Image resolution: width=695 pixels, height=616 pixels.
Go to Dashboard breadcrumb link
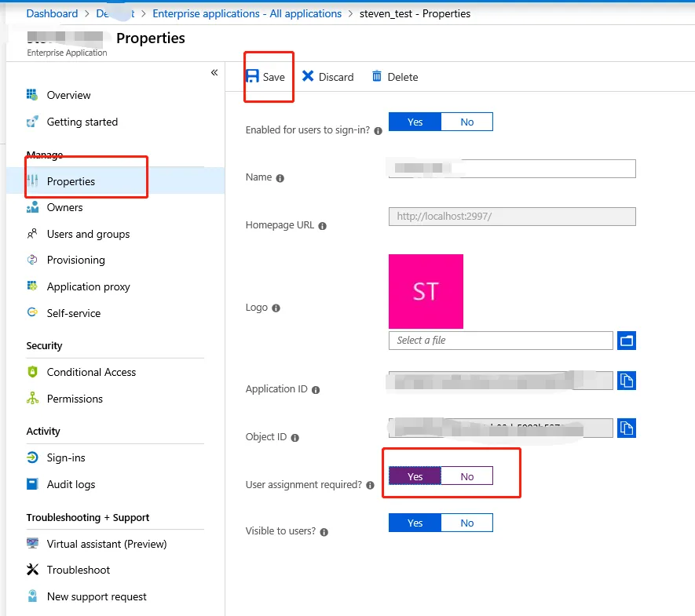[x=52, y=13]
